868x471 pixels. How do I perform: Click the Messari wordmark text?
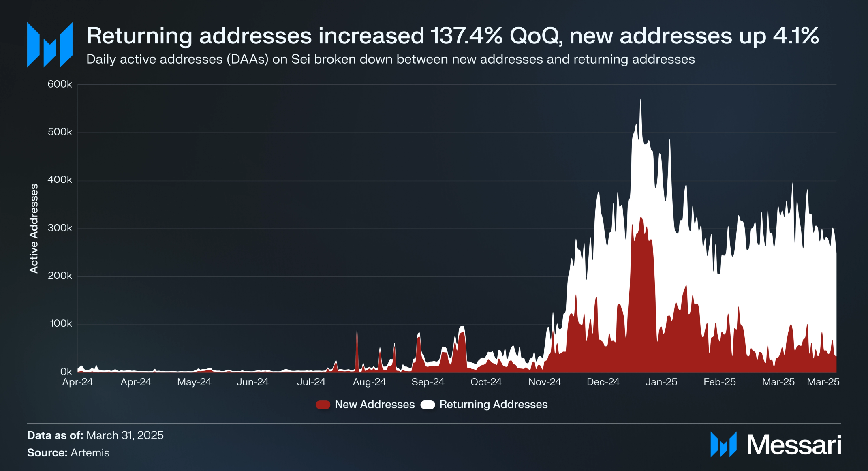794,445
